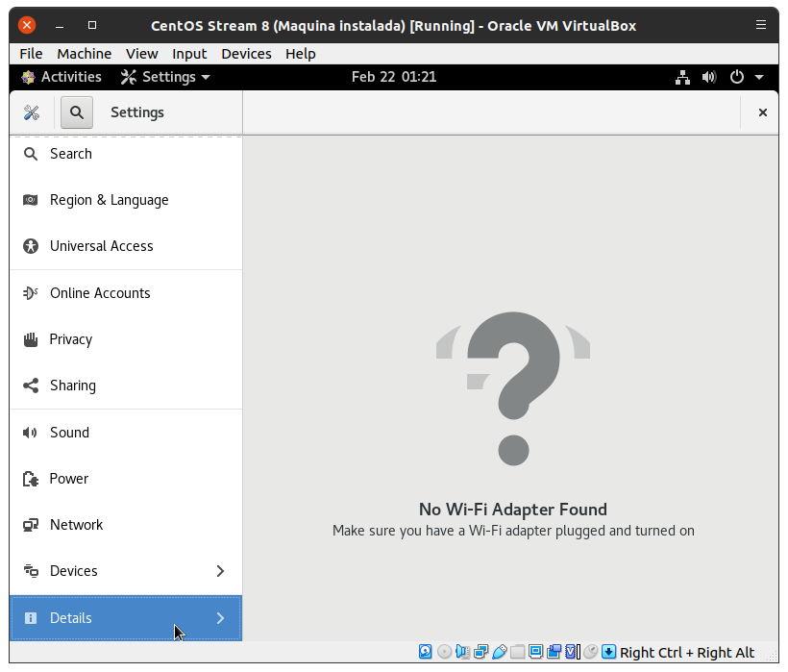Open the power icon system menu

click(x=746, y=77)
